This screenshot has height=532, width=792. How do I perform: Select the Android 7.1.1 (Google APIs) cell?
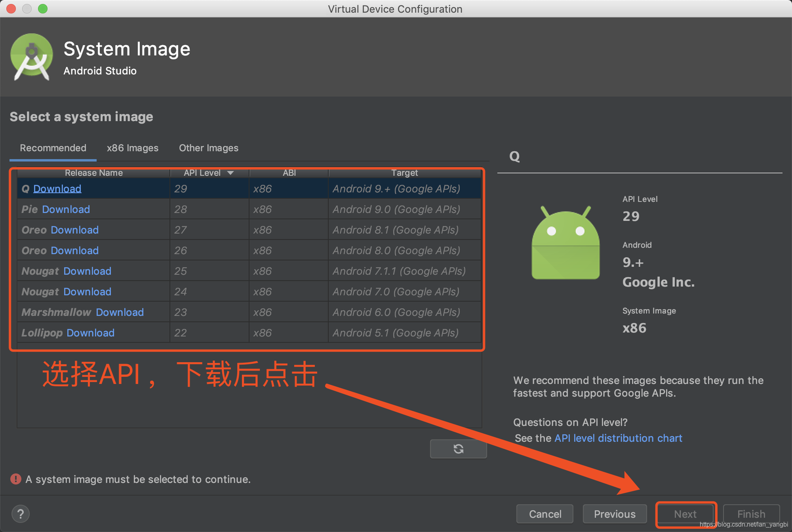coord(405,271)
